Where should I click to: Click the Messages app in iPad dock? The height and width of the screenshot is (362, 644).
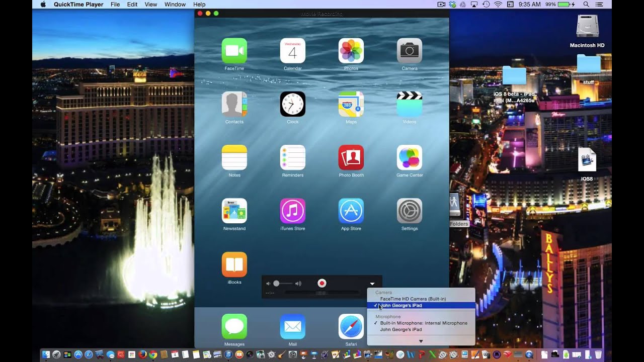(234, 326)
